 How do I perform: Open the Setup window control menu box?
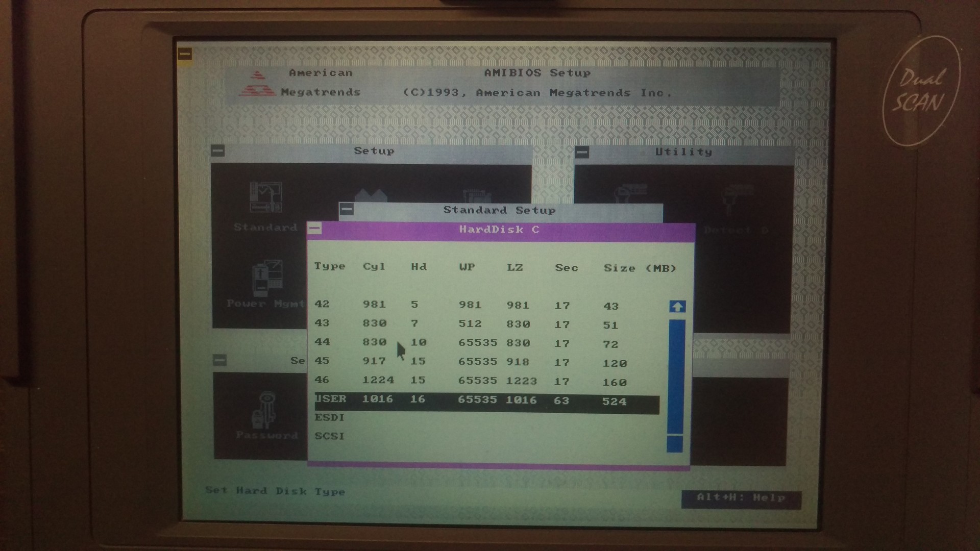tap(218, 151)
